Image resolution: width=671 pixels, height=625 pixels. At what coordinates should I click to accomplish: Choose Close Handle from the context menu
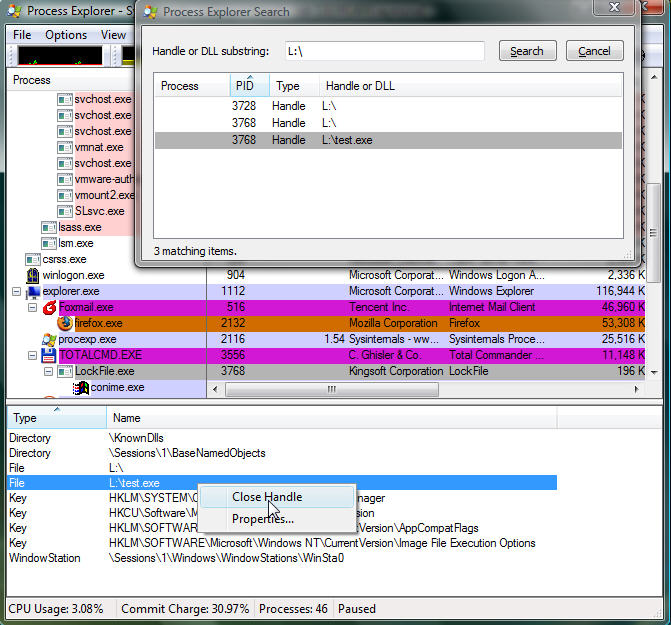(x=277, y=497)
